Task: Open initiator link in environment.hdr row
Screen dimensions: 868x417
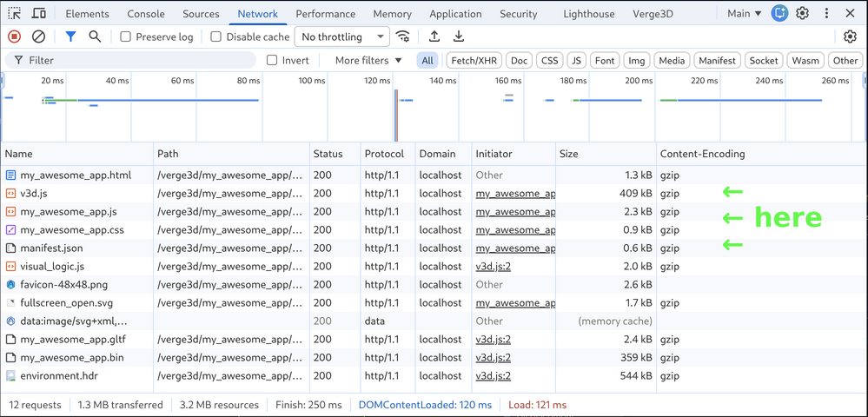Action: coord(494,376)
